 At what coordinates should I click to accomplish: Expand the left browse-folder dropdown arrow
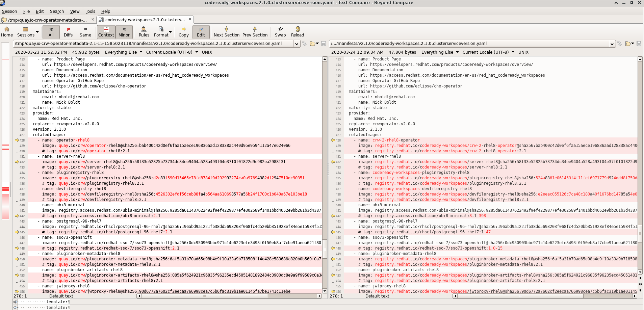click(x=317, y=44)
